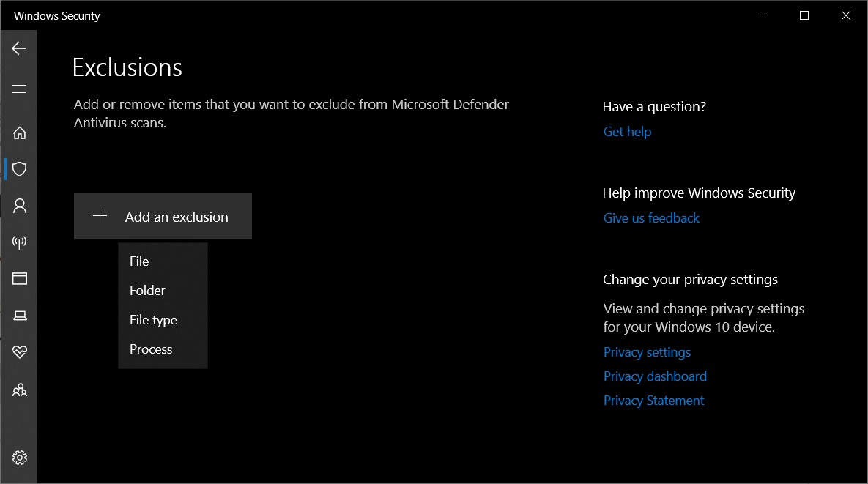This screenshot has height=484, width=868.
Task: Open Privacy settings link
Action: click(647, 352)
